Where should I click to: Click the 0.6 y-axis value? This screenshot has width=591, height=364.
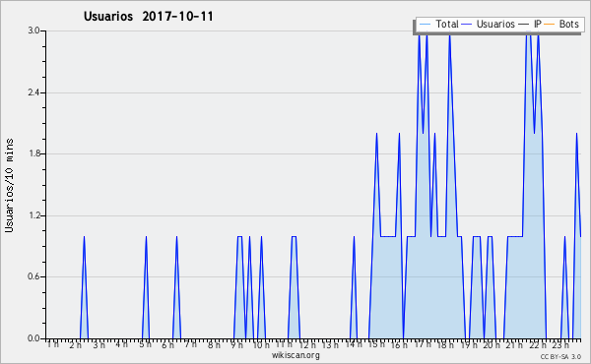pyautogui.click(x=33, y=276)
